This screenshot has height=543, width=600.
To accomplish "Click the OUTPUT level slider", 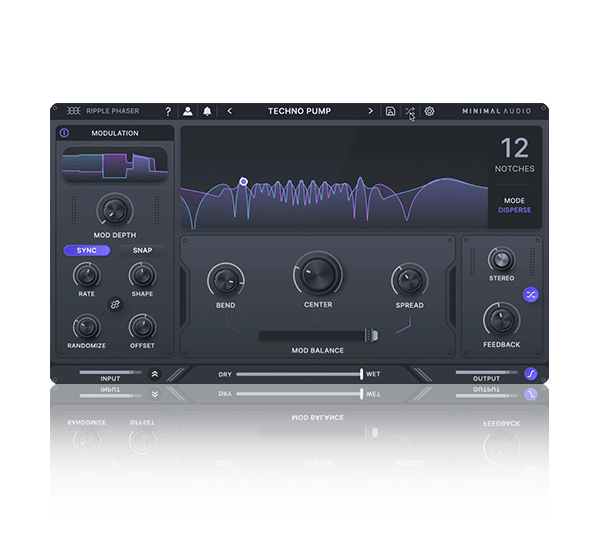I will tap(486, 372).
